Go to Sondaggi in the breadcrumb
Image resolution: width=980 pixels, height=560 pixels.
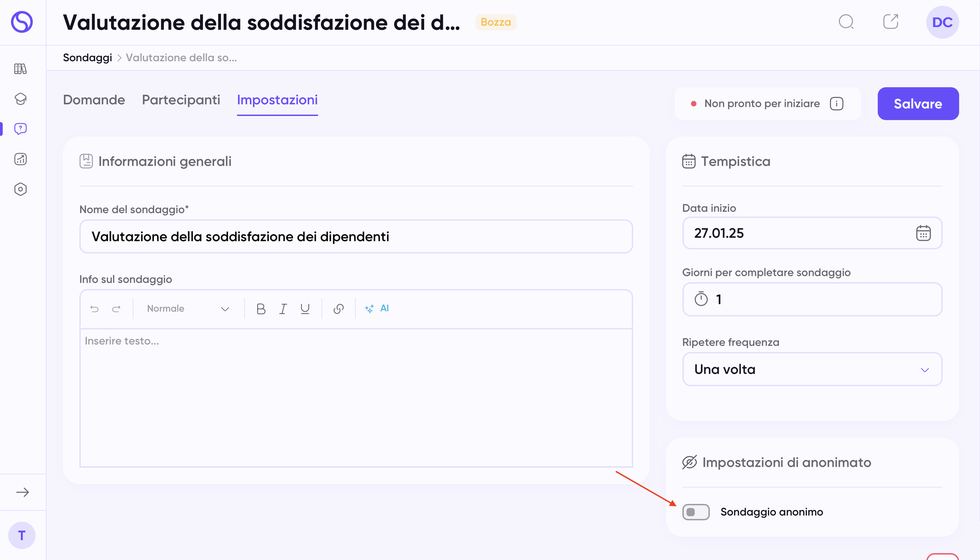(87, 58)
